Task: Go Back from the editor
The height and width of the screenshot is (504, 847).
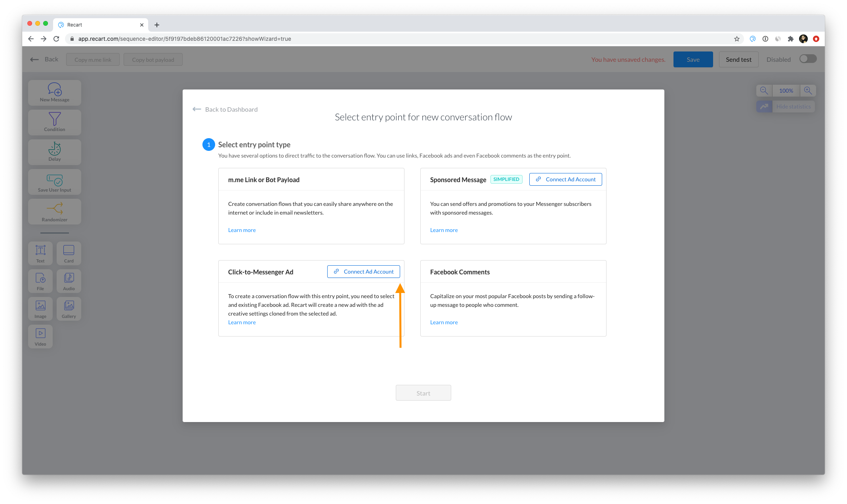Action: 44,59
